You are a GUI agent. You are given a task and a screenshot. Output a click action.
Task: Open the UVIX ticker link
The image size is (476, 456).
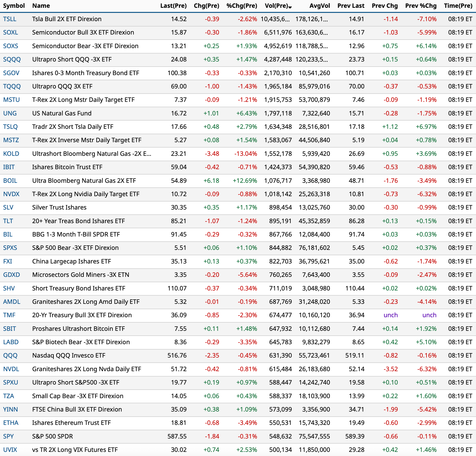coord(10,450)
